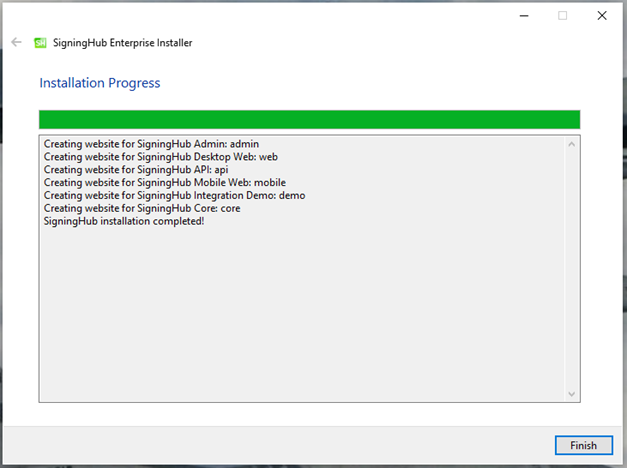Click the vertical scrollbar track in log
This screenshot has height=468, width=627.
[571, 269]
